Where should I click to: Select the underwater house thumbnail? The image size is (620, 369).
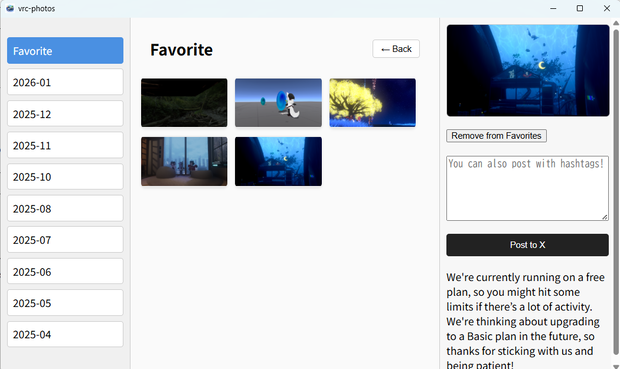click(x=278, y=161)
